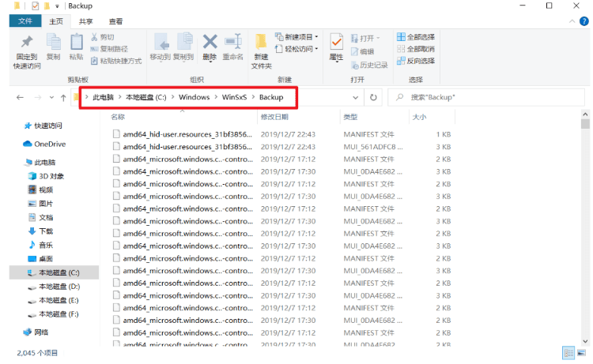The height and width of the screenshot is (364, 593).
Task: Click chevron after WinSxS in breadcrumb
Action: (253, 97)
